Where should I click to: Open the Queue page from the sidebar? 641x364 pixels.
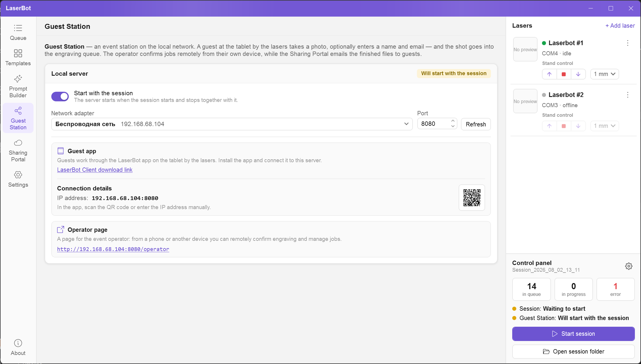(18, 33)
